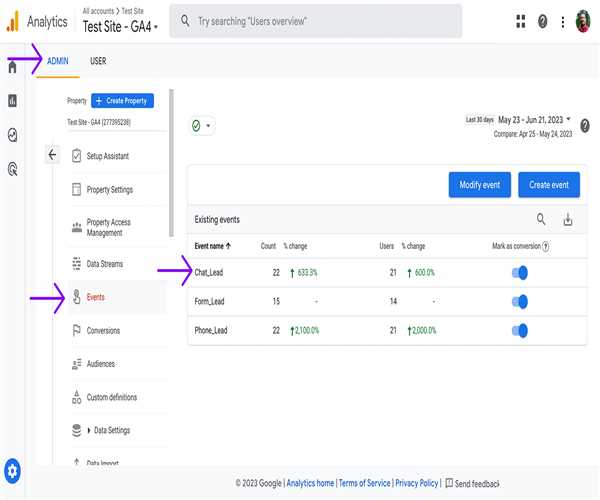The width and height of the screenshot is (600, 500).
Task: Open the Explore icon in left rail
Action: pyautogui.click(x=12, y=135)
